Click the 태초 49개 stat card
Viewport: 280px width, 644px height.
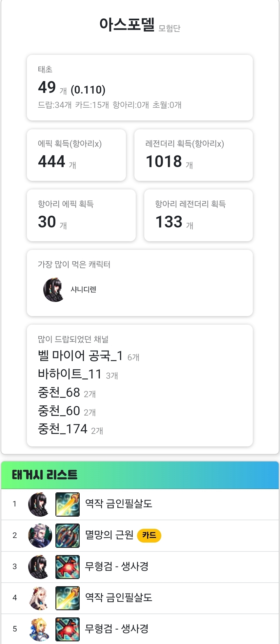coord(140,88)
